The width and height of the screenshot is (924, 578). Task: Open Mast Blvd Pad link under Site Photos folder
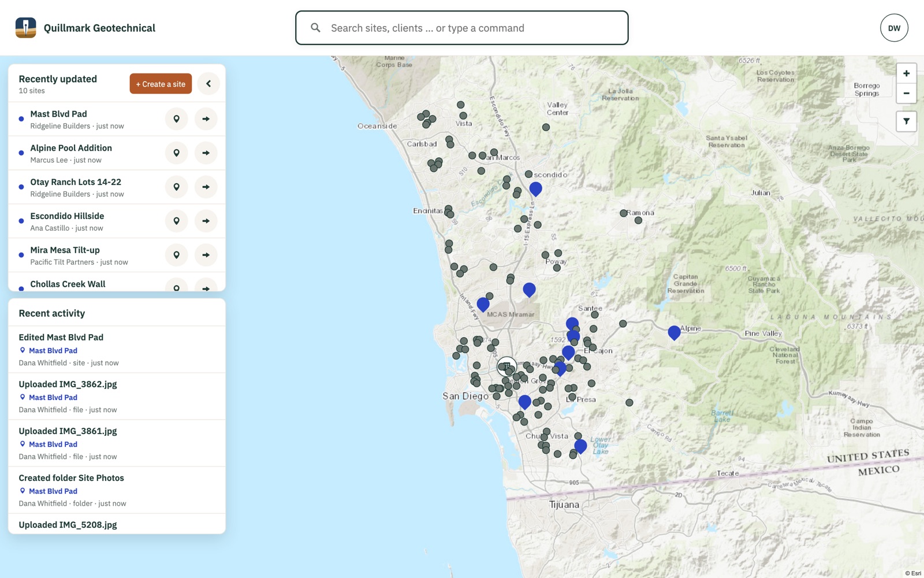coord(53,491)
